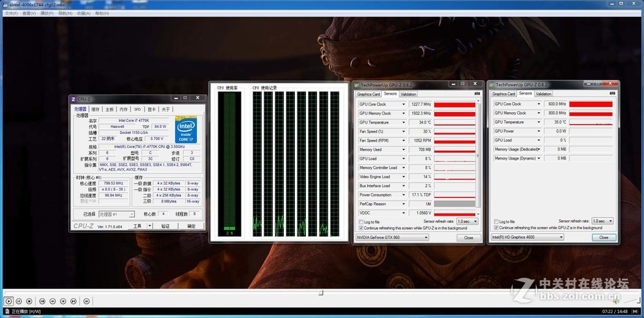644x318 pixels.
Task: Click screenshot camera icon in HD Graphics 4600 GPU-Z
Action: [x=612, y=93]
